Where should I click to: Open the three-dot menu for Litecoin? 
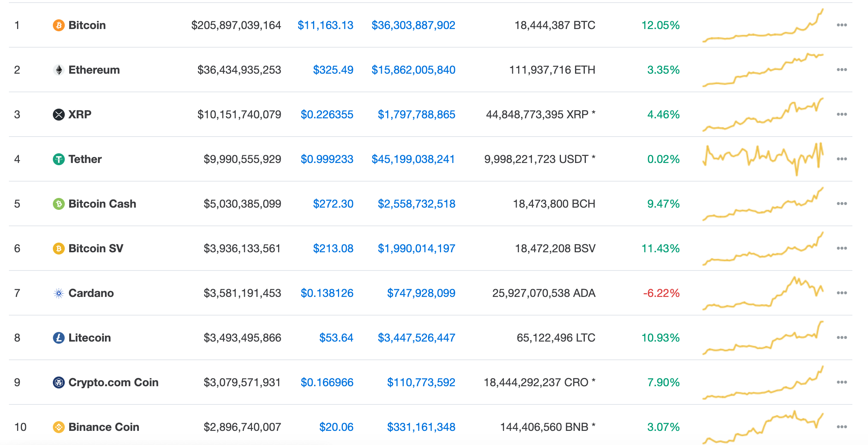coord(842,338)
